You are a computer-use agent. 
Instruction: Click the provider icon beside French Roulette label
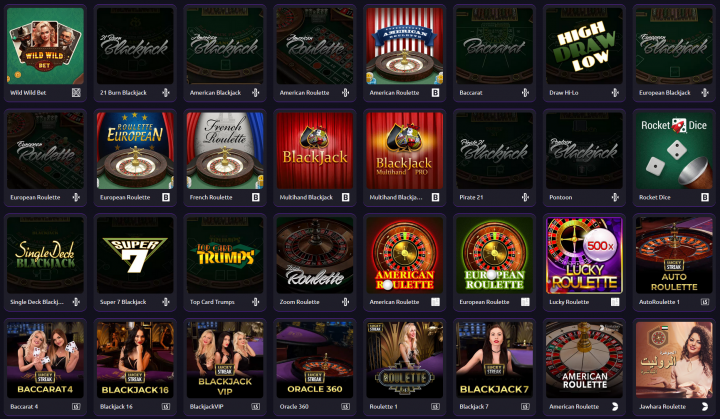point(256,198)
